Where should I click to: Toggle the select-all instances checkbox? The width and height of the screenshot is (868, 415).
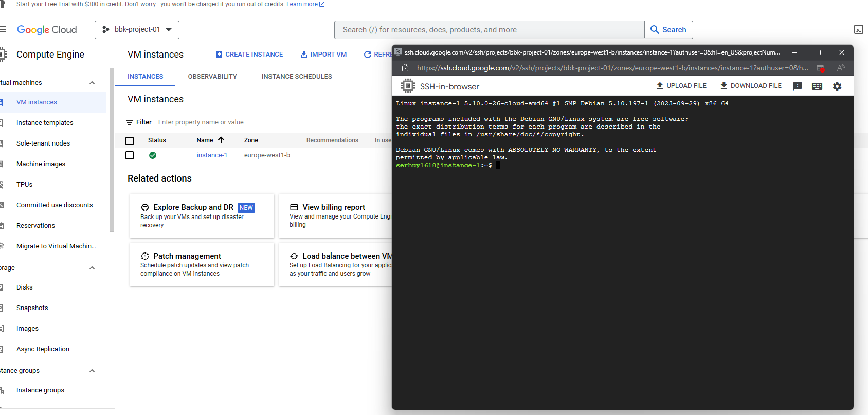tap(130, 140)
